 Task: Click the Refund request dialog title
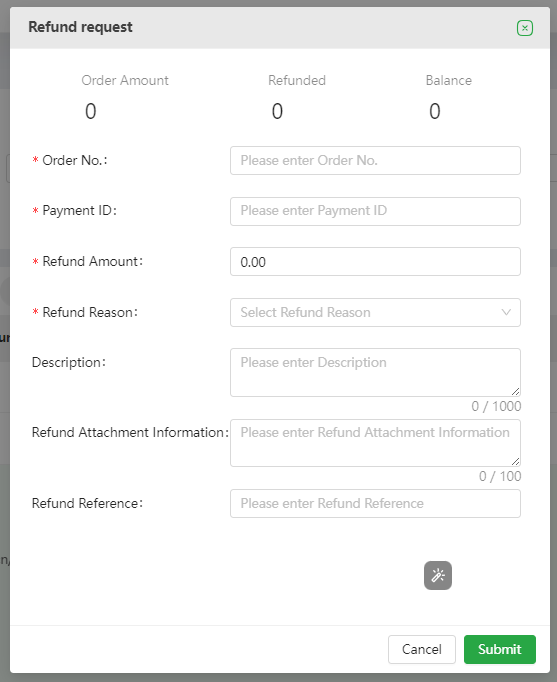[80, 27]
